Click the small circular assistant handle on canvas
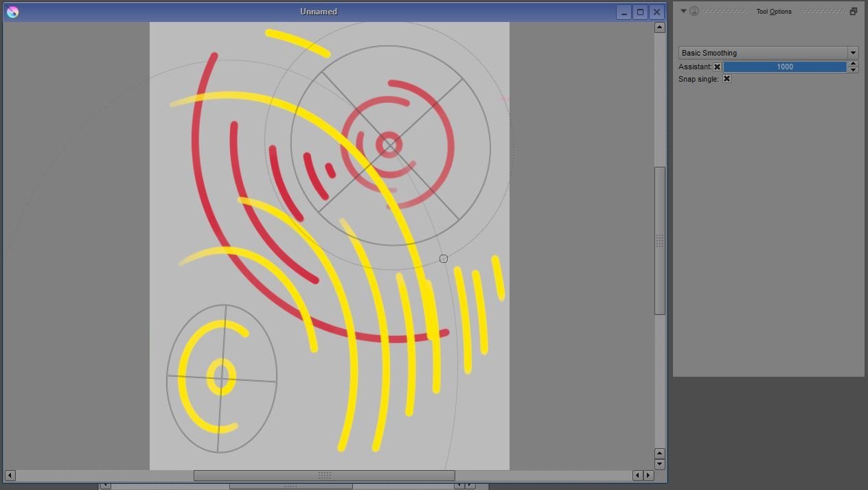The image size is (868, 490). pyautogui.click(x=444, y=259)
